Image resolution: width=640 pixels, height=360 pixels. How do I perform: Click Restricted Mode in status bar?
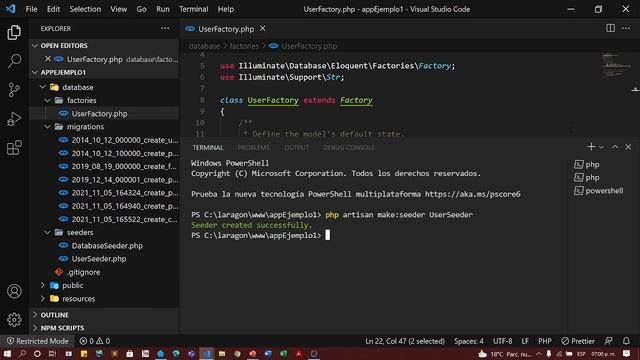click(38, 341)
